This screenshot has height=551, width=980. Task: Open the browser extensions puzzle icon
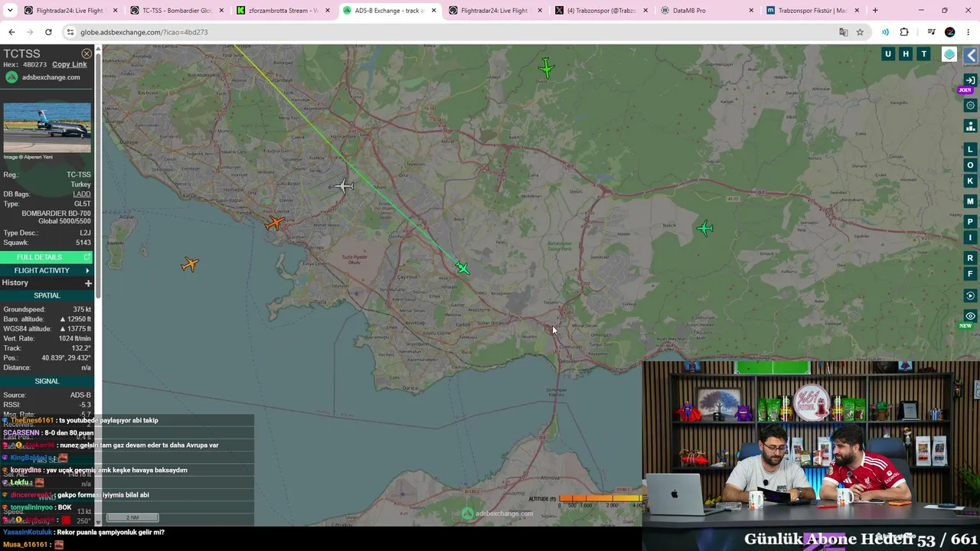[904, 32]
